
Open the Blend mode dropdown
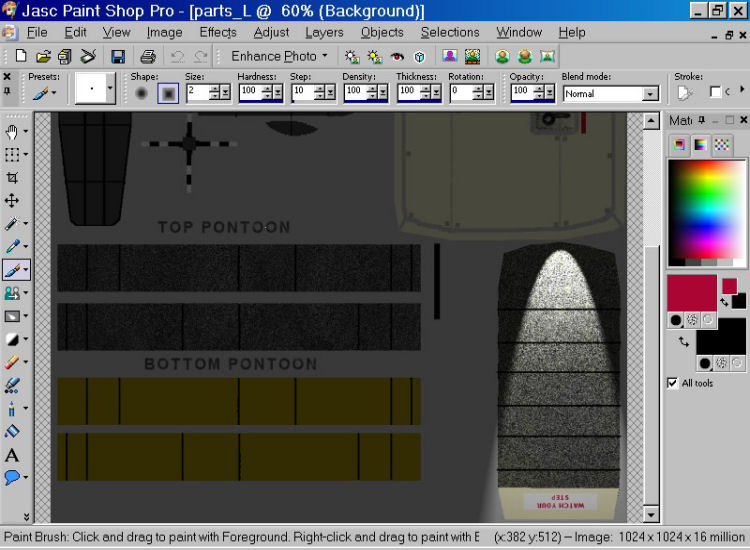pos(650,94)
